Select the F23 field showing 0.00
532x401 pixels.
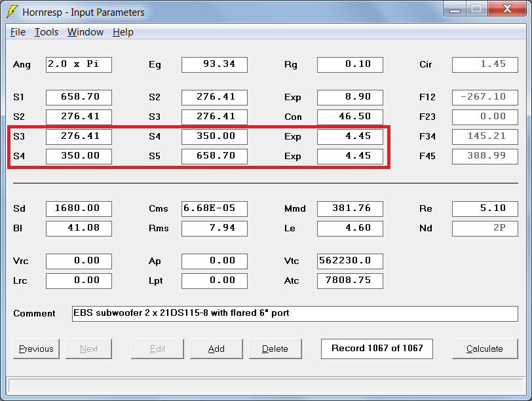click(485, 117)
